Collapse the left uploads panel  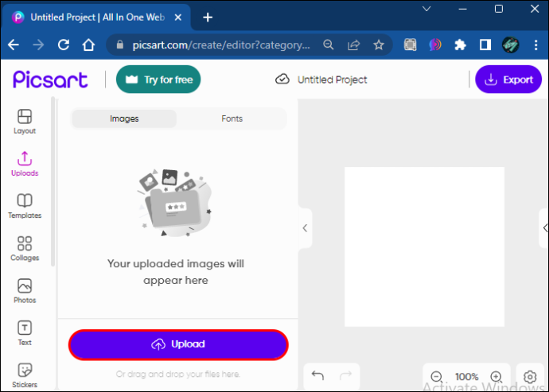(305, 228)
